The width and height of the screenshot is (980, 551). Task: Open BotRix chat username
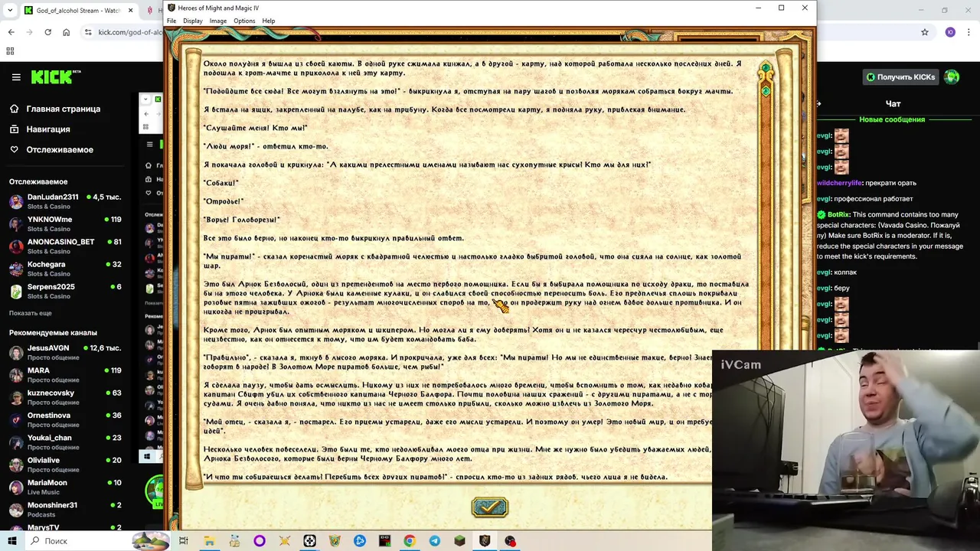click(838, 215)
